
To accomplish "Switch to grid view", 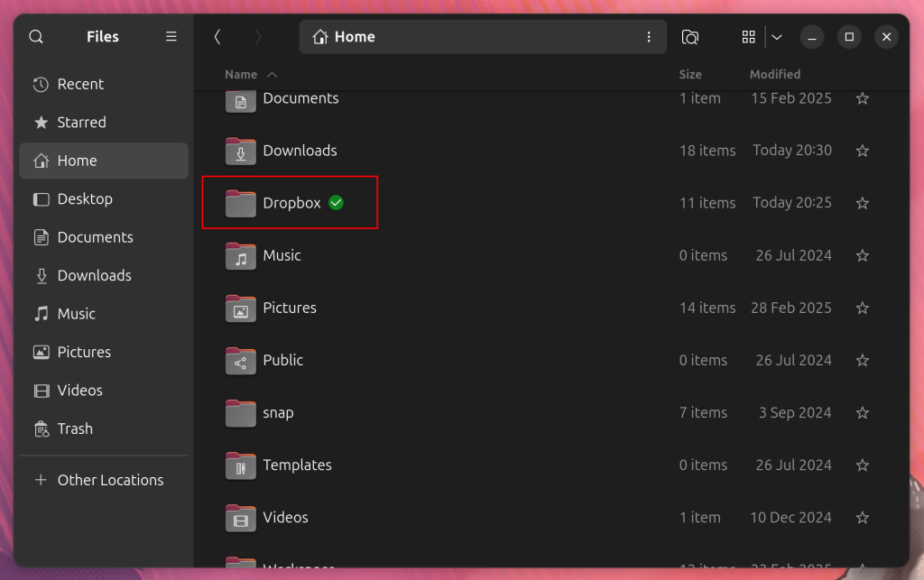I will tap(748, 37).
